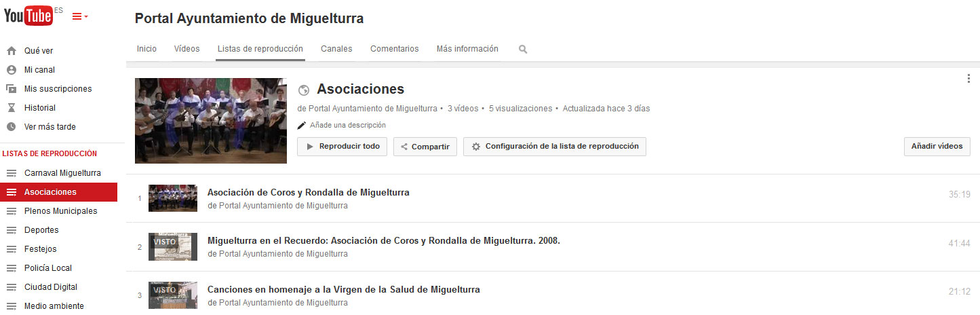This screenshot has height=315, width=980.
Task: Click channel title Portal Ayuntamiento de Miguelturra
Action: click(249, 19)
